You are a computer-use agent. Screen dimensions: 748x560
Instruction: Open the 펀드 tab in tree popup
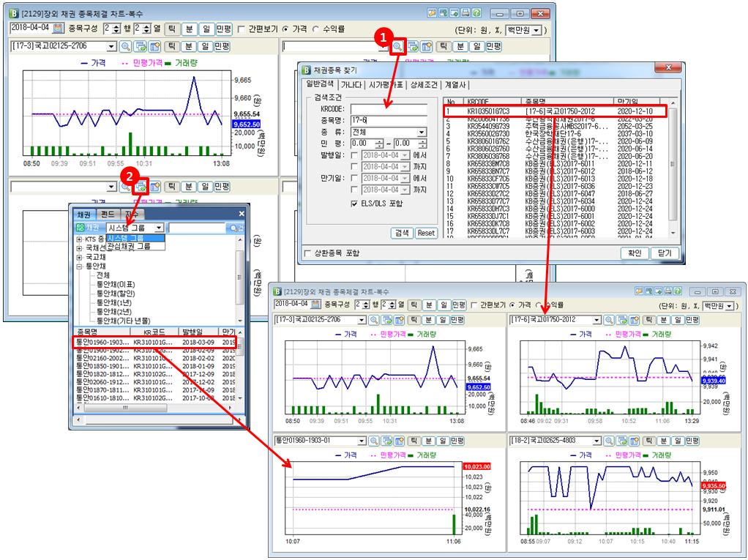click(108, 214)
